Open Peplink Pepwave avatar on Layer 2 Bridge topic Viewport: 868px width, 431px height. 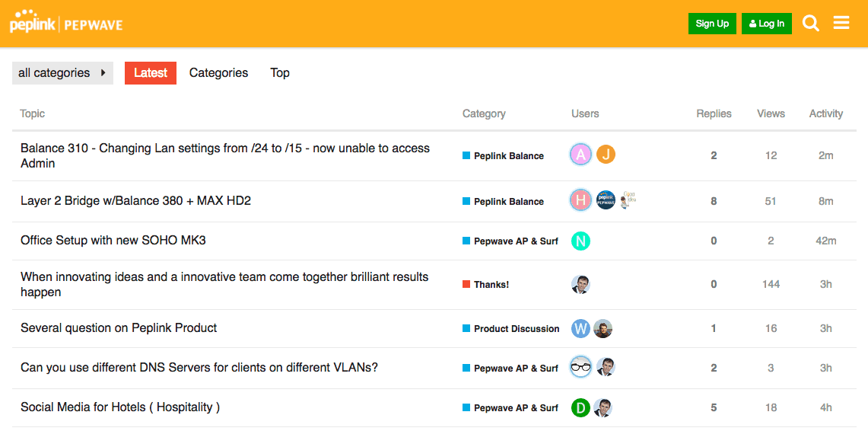click(x=606, y=200)
